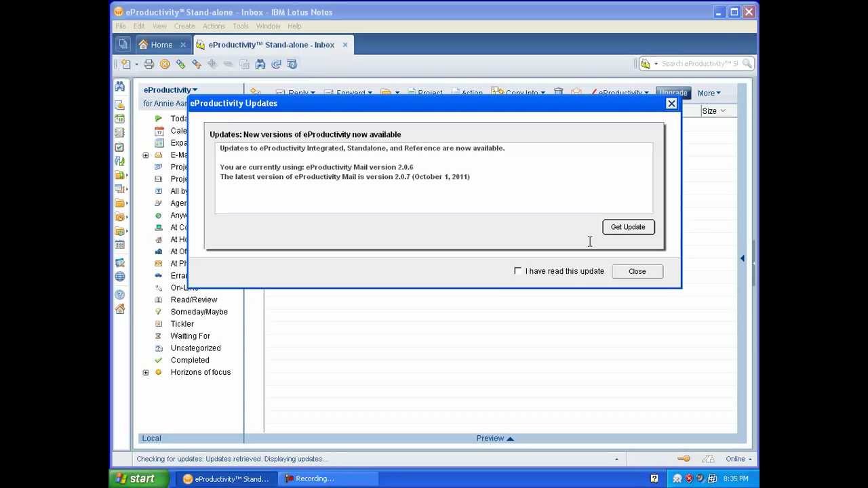868x488 pixels.
Task: Open the Edit menu
Action: [139, 26]
